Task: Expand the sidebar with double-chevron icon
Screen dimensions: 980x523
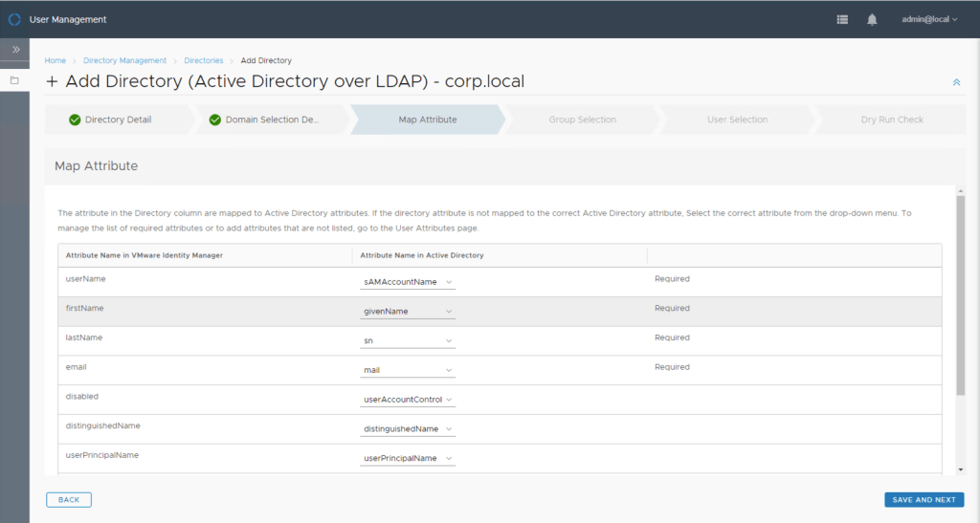Action: click(x=15, y=49)
